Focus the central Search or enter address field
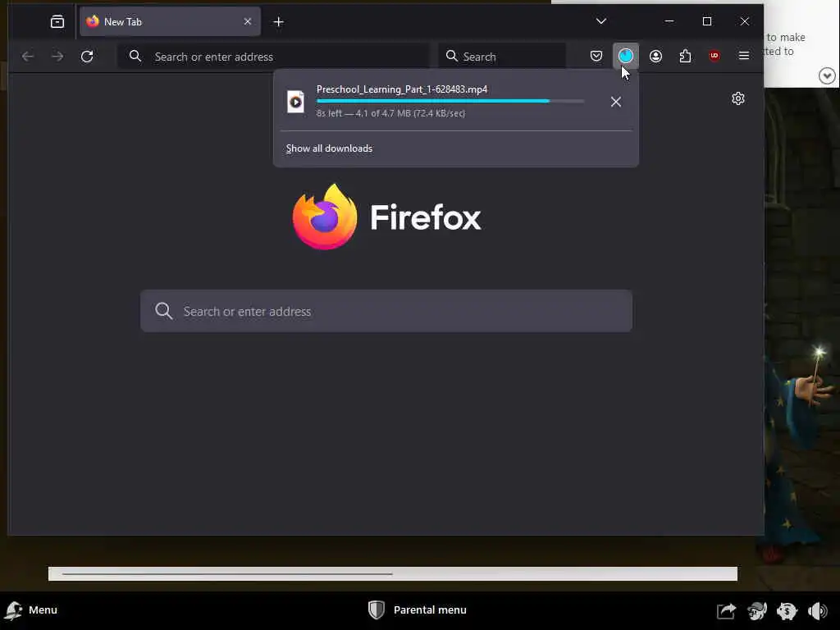840x630 pixels. point(386,311)
